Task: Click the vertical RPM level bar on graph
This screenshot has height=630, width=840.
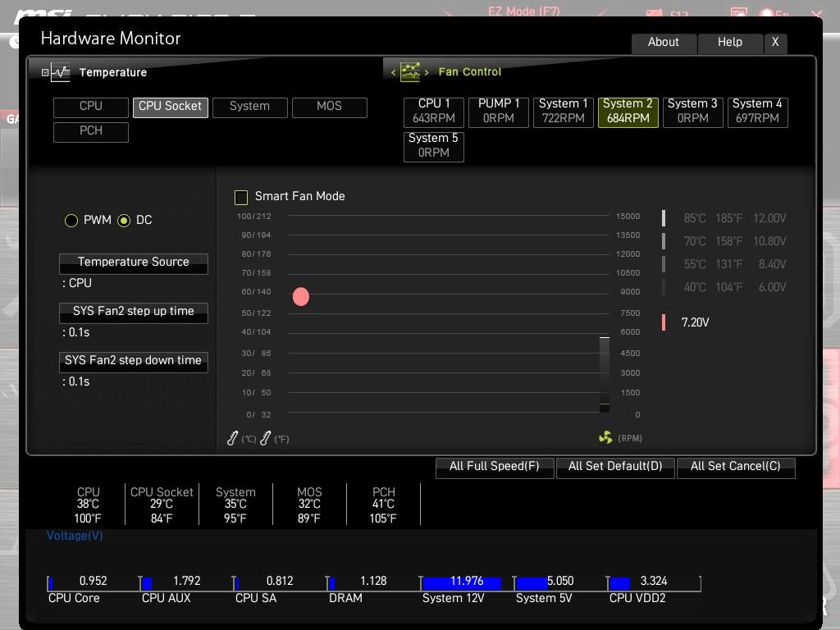Action: coord(605,374)
